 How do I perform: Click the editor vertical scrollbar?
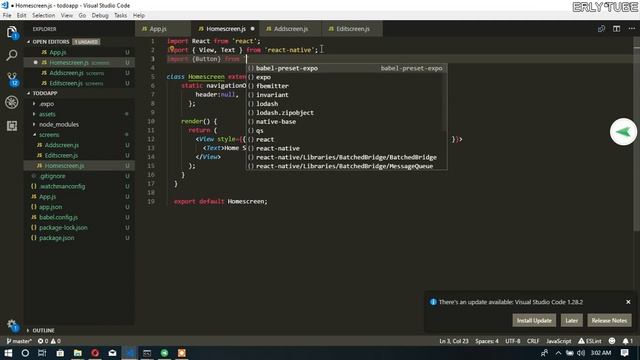637,135
